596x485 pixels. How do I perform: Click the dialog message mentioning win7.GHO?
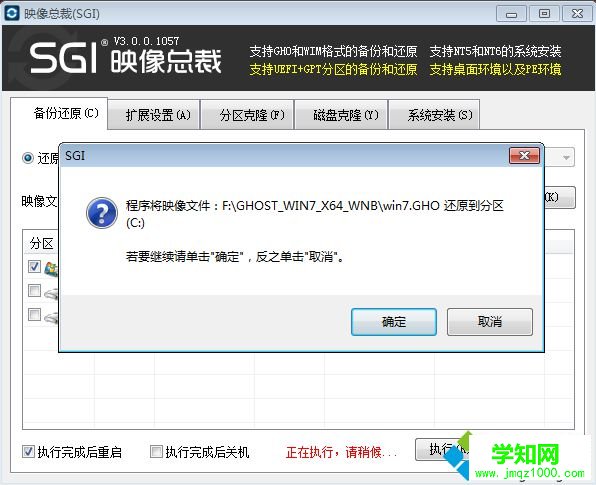[315, 213]
